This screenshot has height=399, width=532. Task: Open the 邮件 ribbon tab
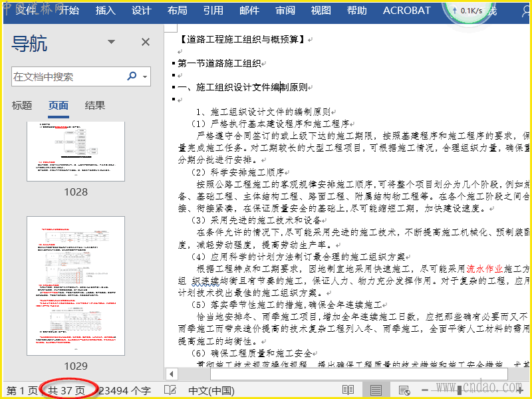coord(249,10)
